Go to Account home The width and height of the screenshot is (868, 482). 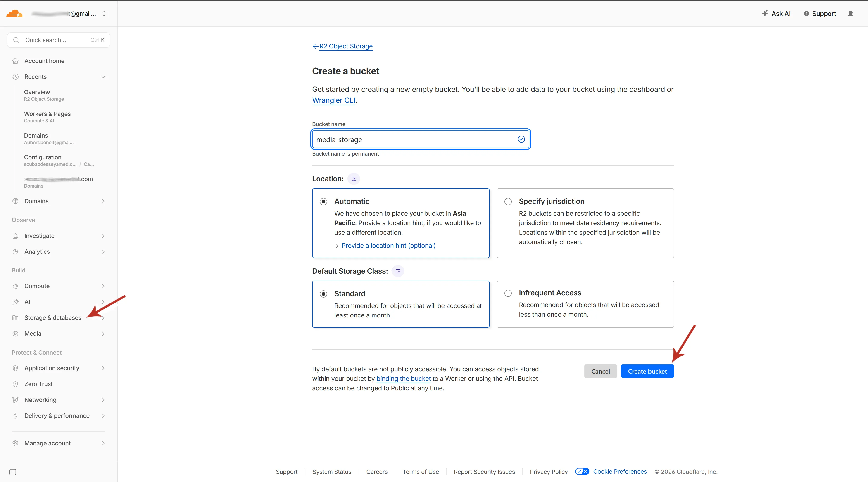[44, 61]
